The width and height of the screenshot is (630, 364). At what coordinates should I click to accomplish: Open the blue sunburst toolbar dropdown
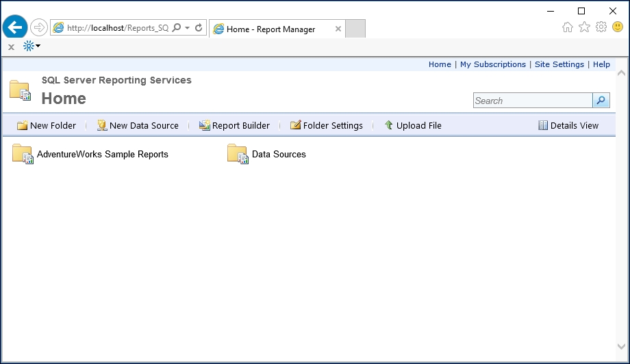(x=32, y=46)
